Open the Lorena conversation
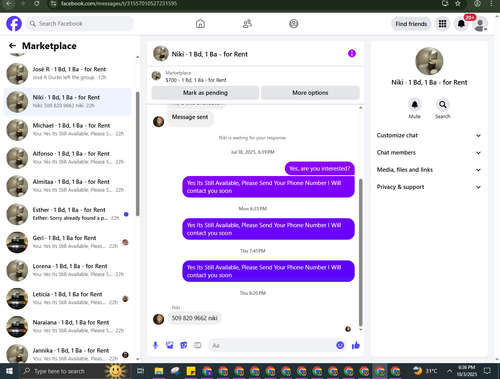 click(x=67, y=270)
